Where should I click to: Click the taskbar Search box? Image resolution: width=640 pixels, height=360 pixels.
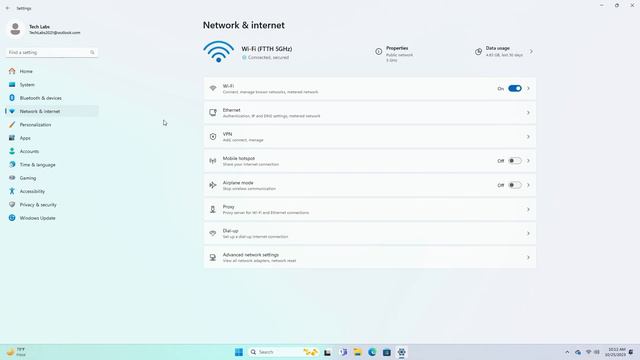(284, 352)
